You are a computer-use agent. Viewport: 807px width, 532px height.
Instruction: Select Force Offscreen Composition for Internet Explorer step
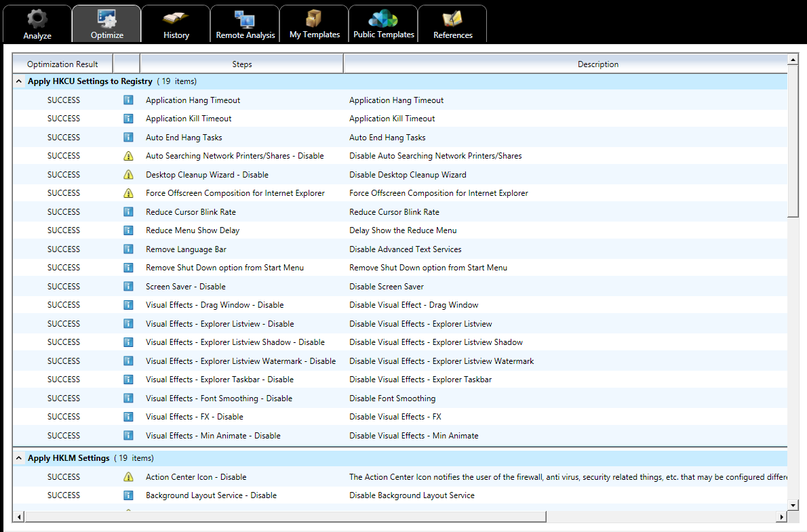(235, 193)
